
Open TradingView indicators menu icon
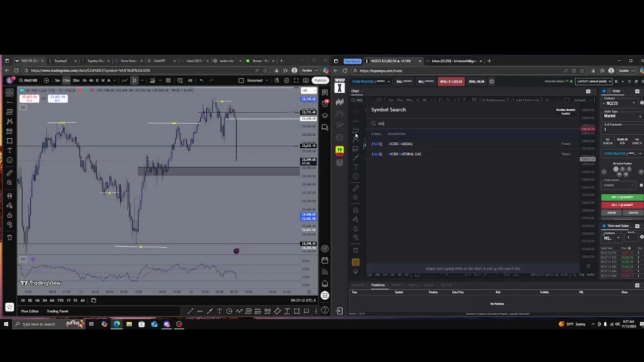(152, 80)
